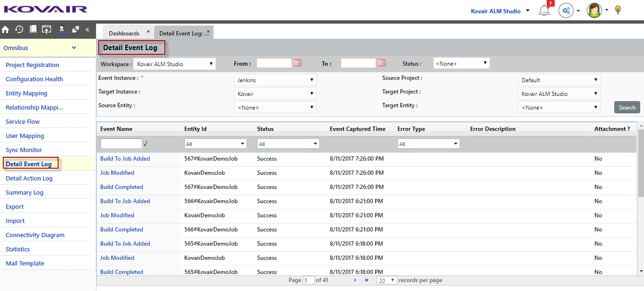Open the first Build To Job Added event link
The width and height of the screenshot is (644, 291).
click(125, 159)
